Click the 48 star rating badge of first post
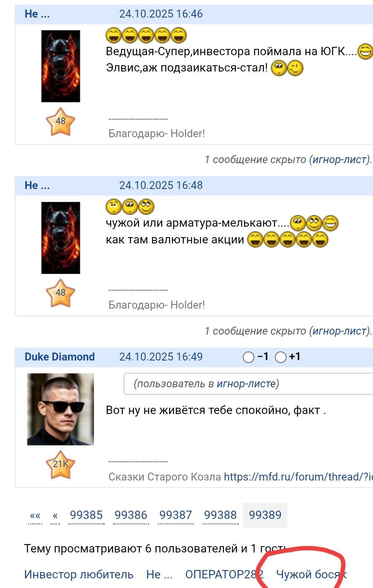The height and width of the screenshot is (588, 373). click(x=60, y=122)
